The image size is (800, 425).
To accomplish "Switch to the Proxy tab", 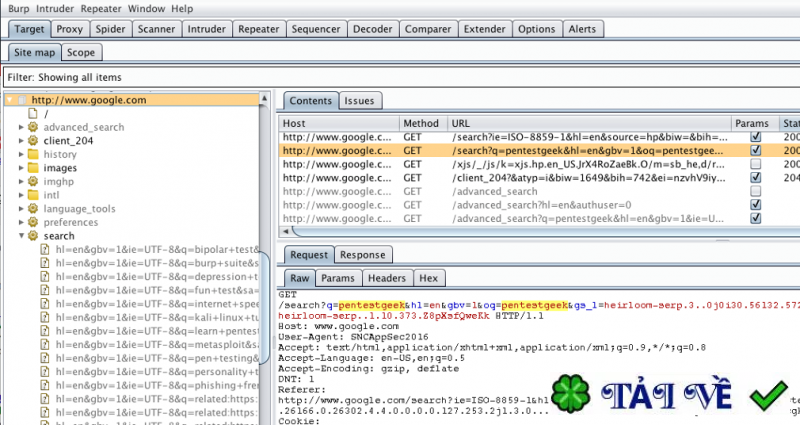I will [70, 30].
